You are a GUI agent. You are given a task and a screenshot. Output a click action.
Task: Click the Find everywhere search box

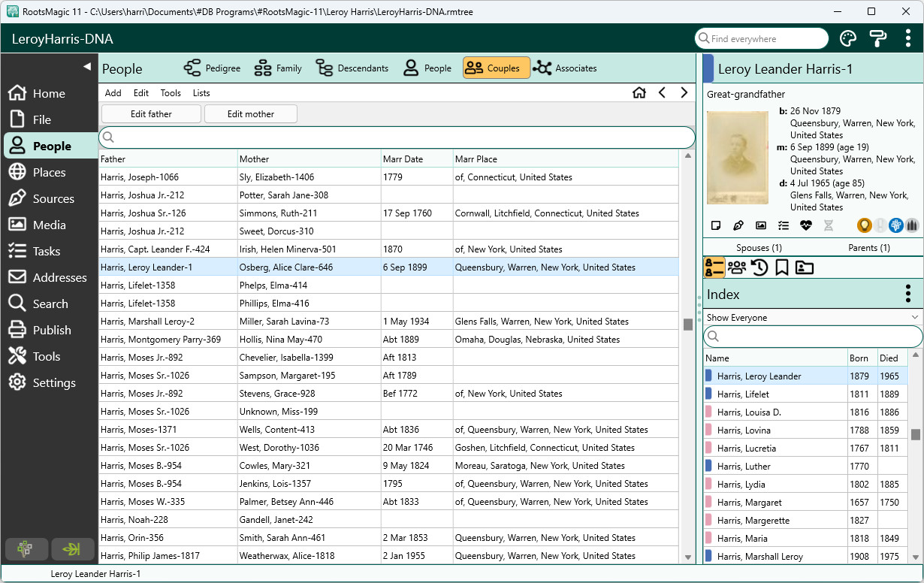[762, 38]
